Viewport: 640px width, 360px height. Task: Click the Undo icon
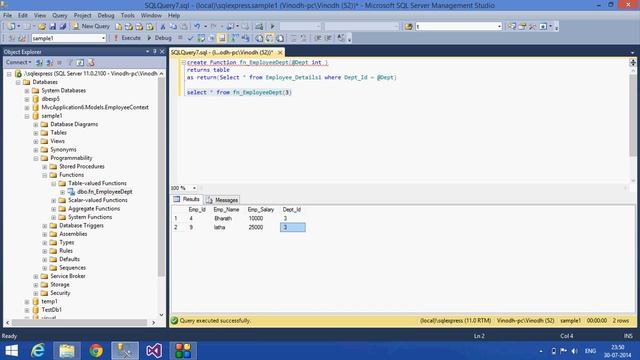coord(197,27)
